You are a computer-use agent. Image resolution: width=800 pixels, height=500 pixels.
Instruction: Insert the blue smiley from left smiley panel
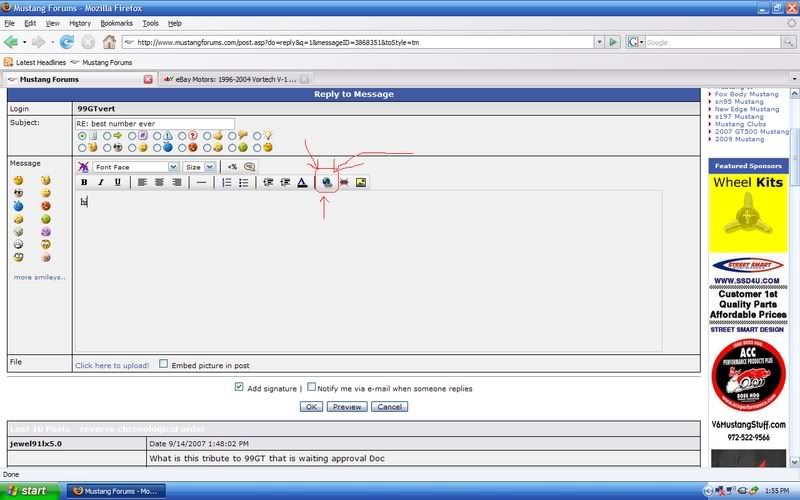coord(18,206)
